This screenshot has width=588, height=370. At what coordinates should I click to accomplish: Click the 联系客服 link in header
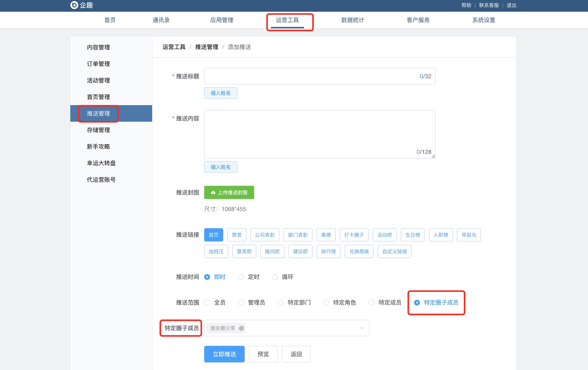click(489, 6)
